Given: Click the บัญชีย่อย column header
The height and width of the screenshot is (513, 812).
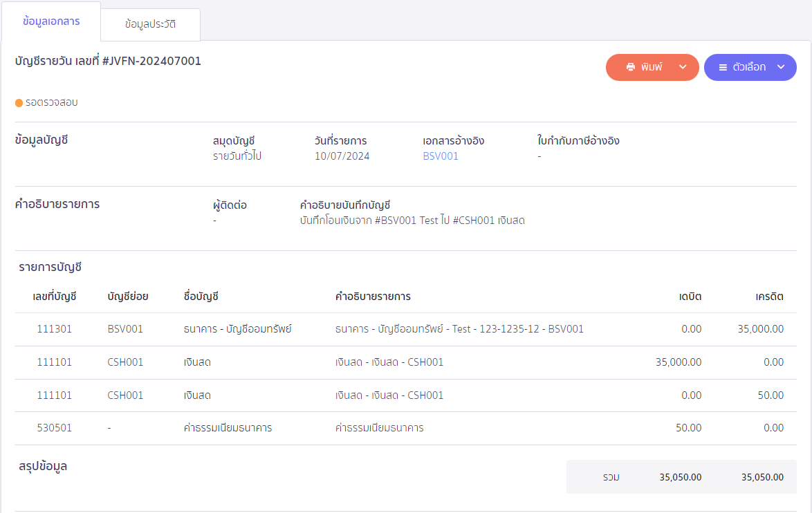Looking at the screenshot, I should point(128,297).
